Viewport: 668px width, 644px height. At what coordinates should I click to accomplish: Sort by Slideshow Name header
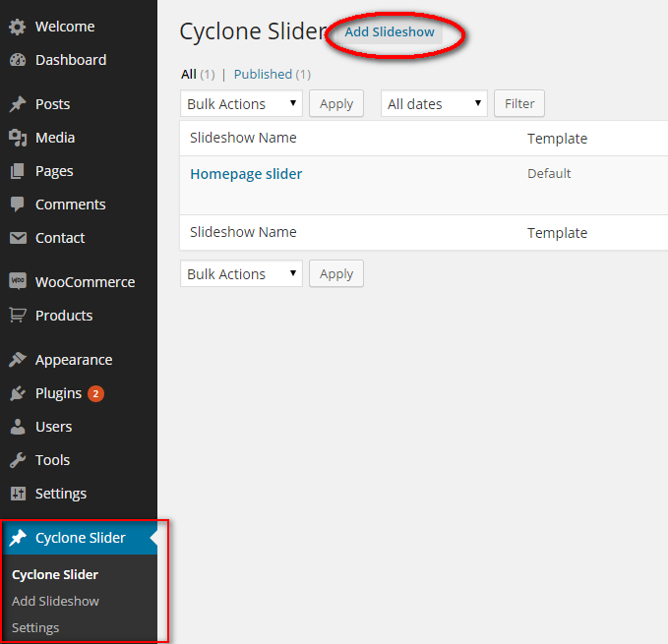tap(243, 138)
